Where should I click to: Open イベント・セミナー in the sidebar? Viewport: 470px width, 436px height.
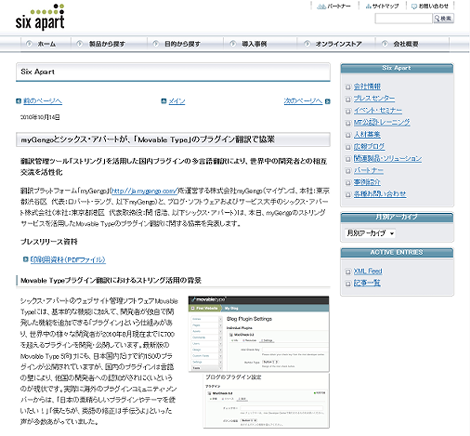click(x=378, y=110)
